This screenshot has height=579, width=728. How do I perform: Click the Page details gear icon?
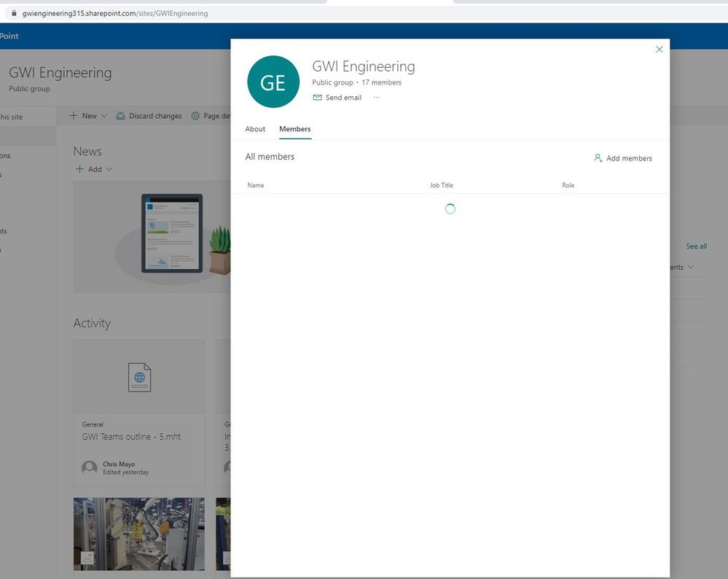pyautogui.click(x=195, y=116)
